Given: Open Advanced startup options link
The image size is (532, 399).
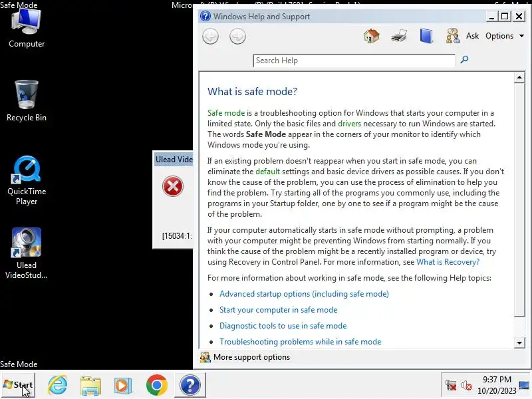Looking at the screenshot, I should click(304, 294).
